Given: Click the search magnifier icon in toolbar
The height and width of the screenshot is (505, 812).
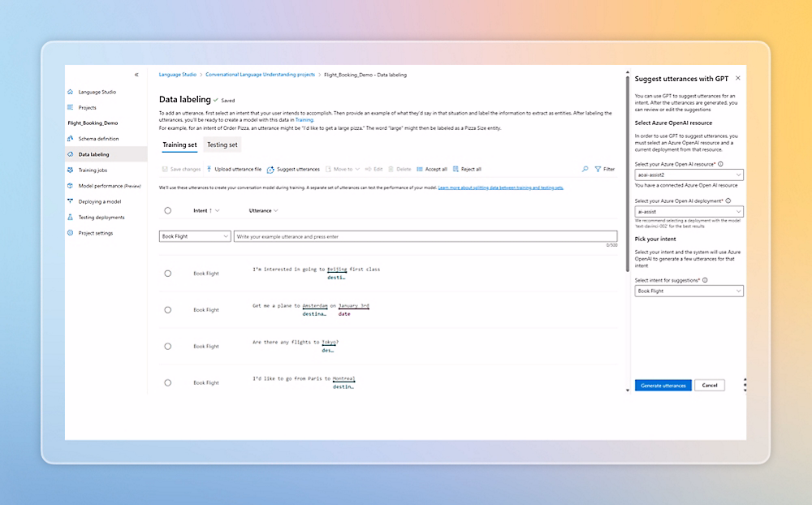Looking at the screenshot, I should 585,169.
